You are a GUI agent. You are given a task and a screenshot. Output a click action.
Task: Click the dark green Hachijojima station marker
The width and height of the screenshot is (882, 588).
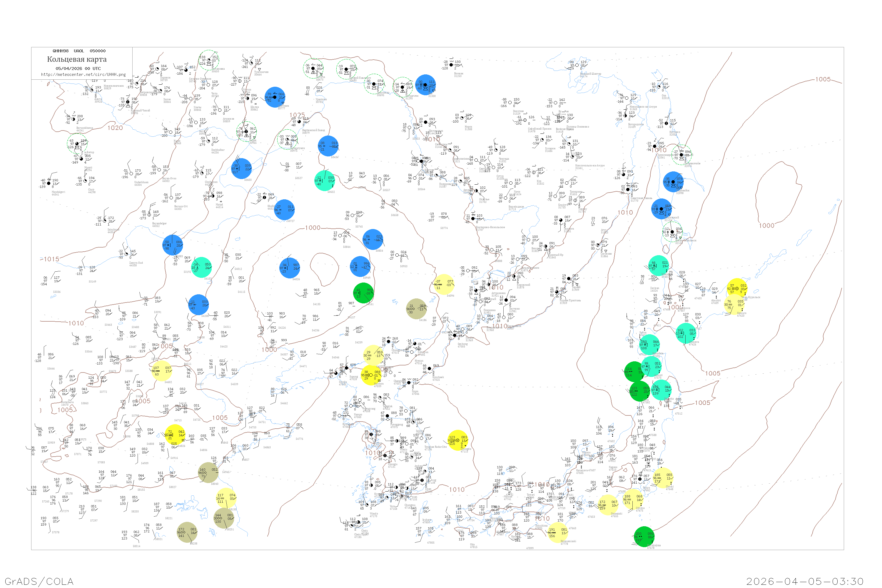pos(644,537)
